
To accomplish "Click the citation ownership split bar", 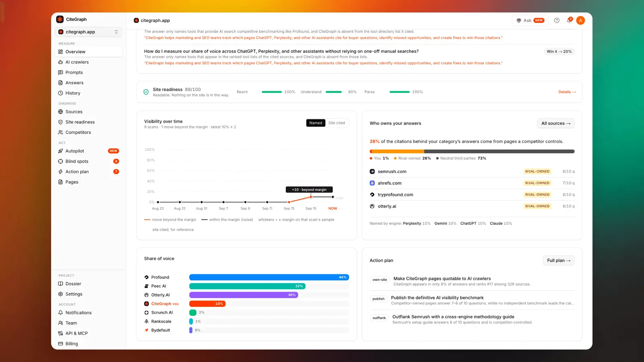I will tap(472, 152).
